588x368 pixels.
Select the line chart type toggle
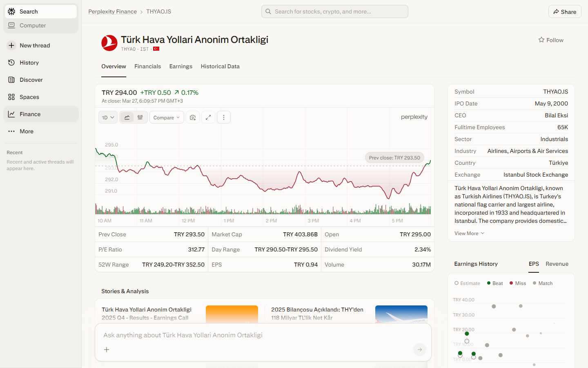127,117
